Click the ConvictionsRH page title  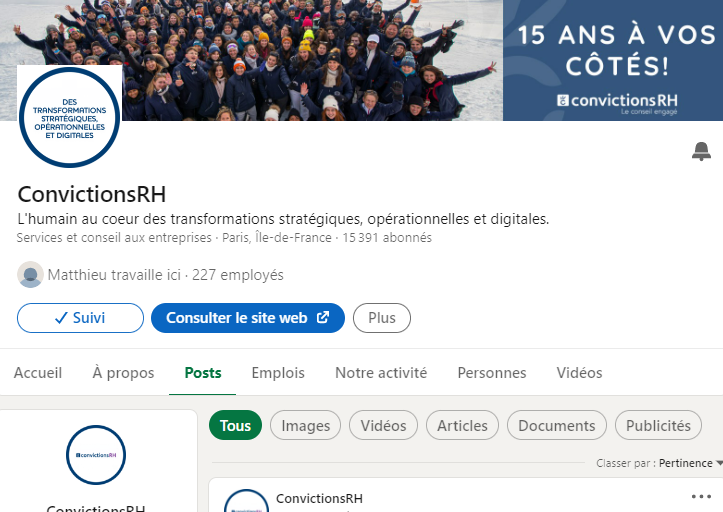[92, 194]
